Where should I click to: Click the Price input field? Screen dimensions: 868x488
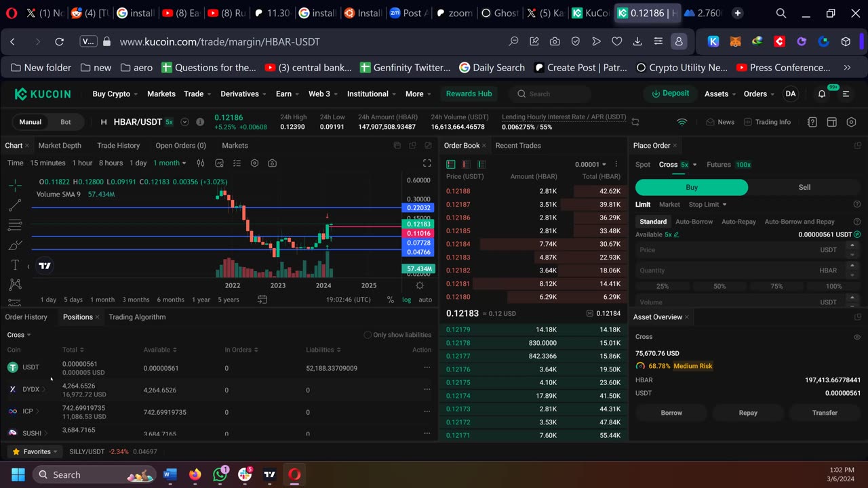click(748, 250)
